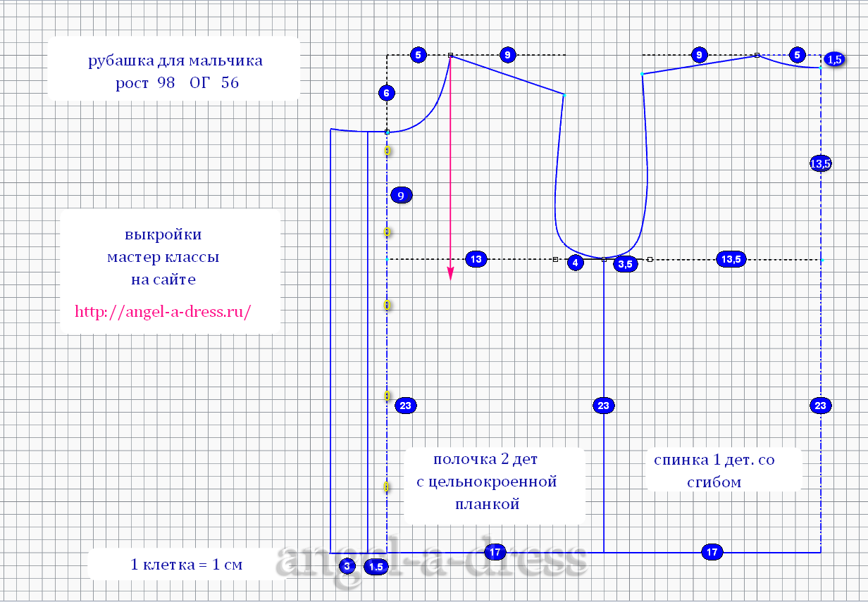The width and height of the screenshot is (868, 602).
Task: Select the 17 badge on the back hem
Action: click(x=712, y=552)
